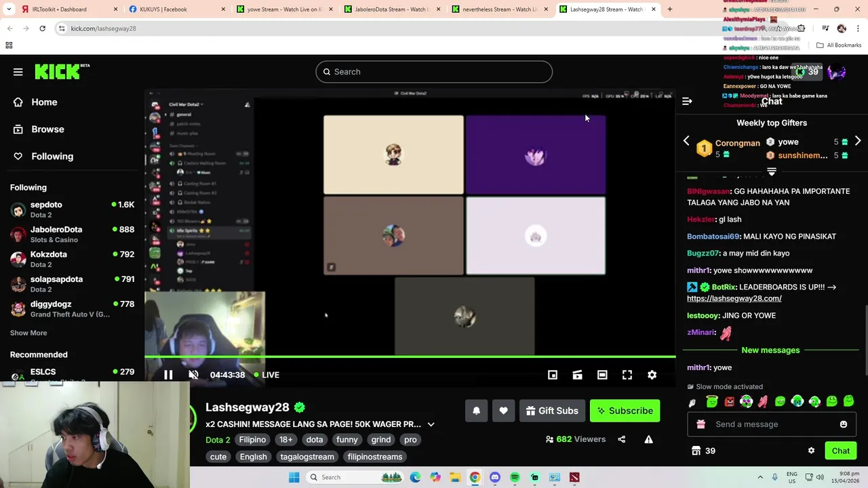The width and height of the screenshot is (868, 488).
Task: Show next weekly top gifters
Action: [858, 141]
